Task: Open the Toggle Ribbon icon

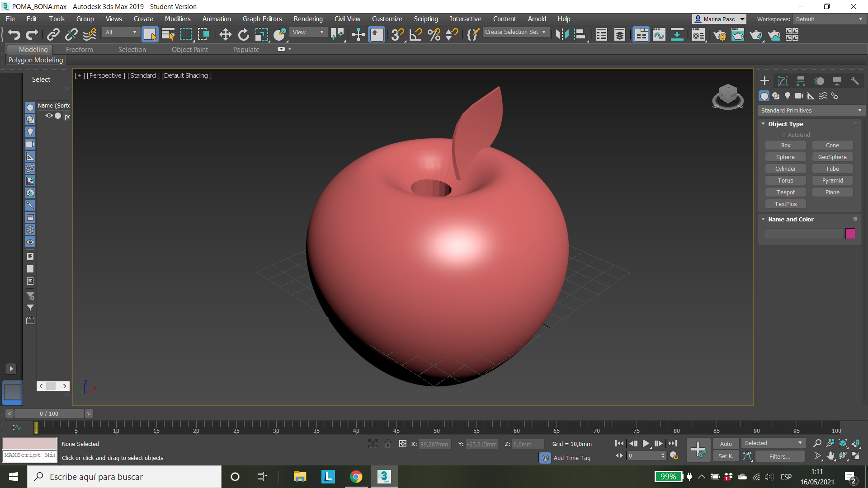Action: pos(641,34)
